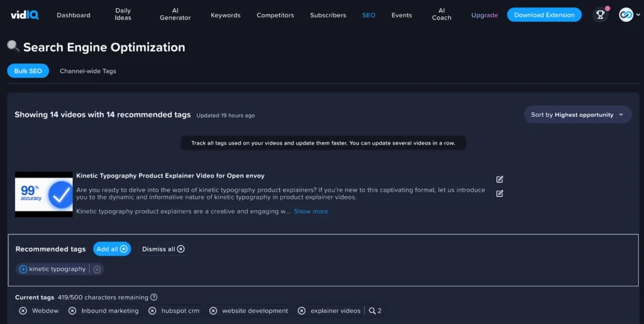Remove the website development tag
This screenshot has width=644, height=324.
[213, 311]
